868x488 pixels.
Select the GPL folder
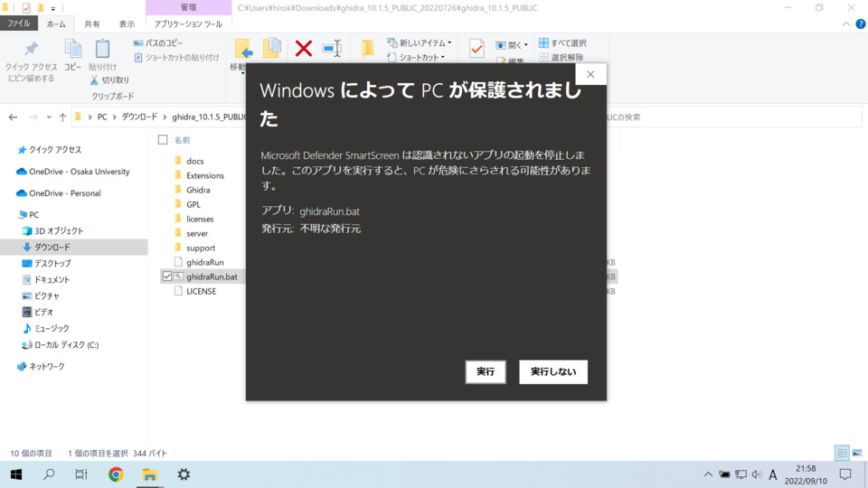(193, 204)
